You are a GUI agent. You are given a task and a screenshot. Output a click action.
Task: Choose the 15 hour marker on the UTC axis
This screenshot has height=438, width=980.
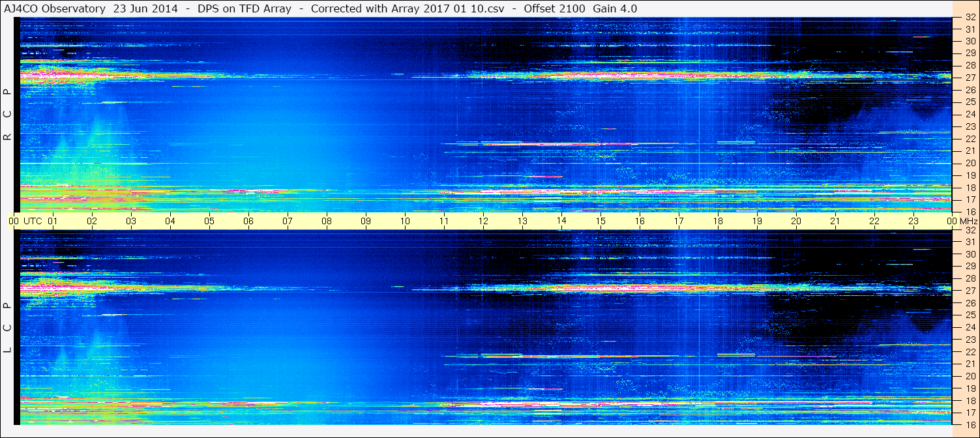[x=601, y=221]
